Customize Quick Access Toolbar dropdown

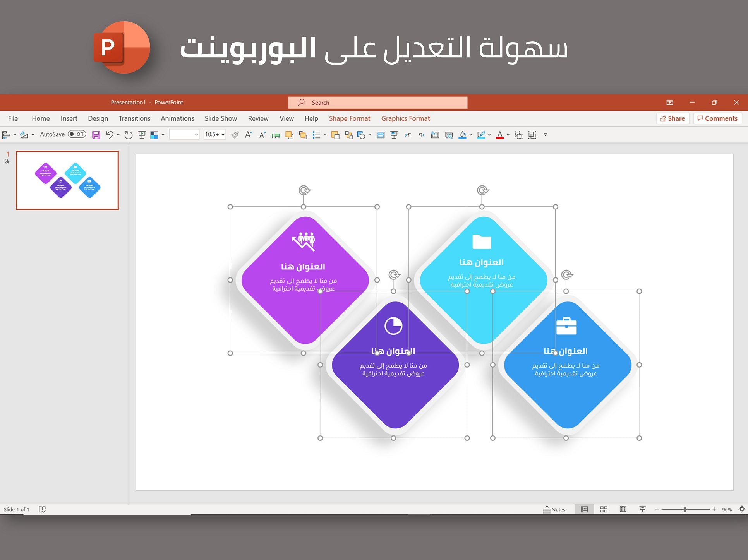pos(546,135)
